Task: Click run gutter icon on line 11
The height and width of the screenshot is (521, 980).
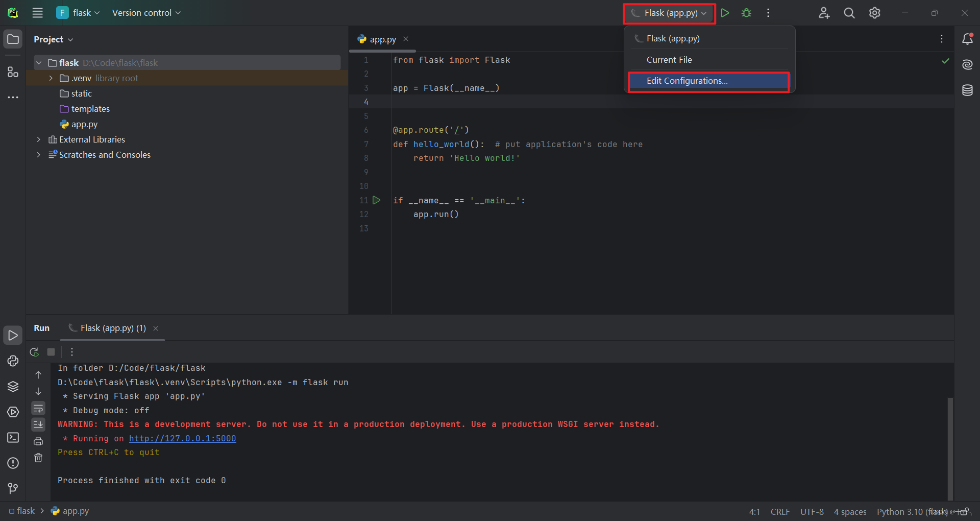Action: [377, 200]
